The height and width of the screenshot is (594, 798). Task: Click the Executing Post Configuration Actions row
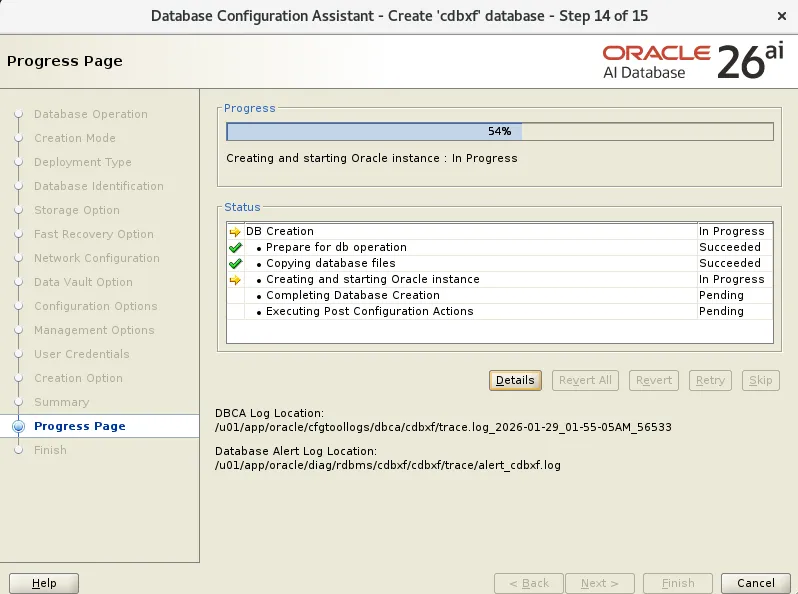tap(500, 311)
